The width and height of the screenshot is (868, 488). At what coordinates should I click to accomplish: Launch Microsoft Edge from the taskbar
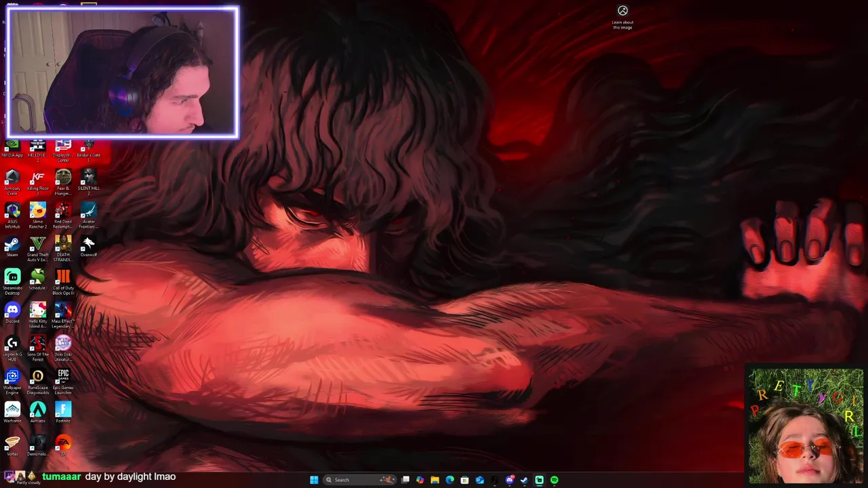coord(450,480)
